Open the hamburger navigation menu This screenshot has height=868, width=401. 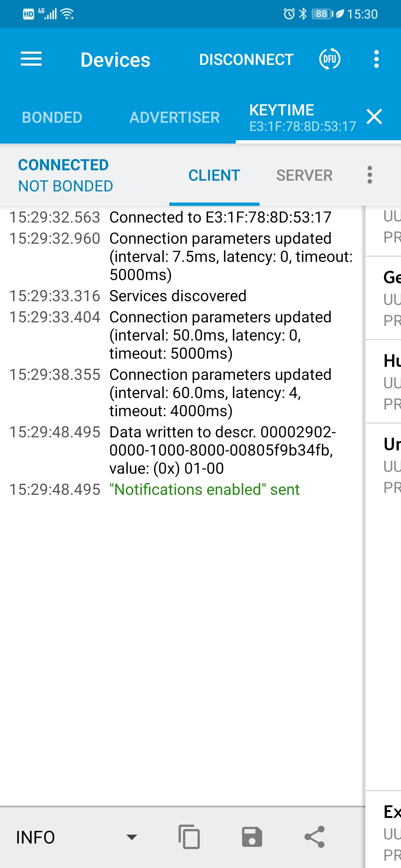(x=31, y=59)
